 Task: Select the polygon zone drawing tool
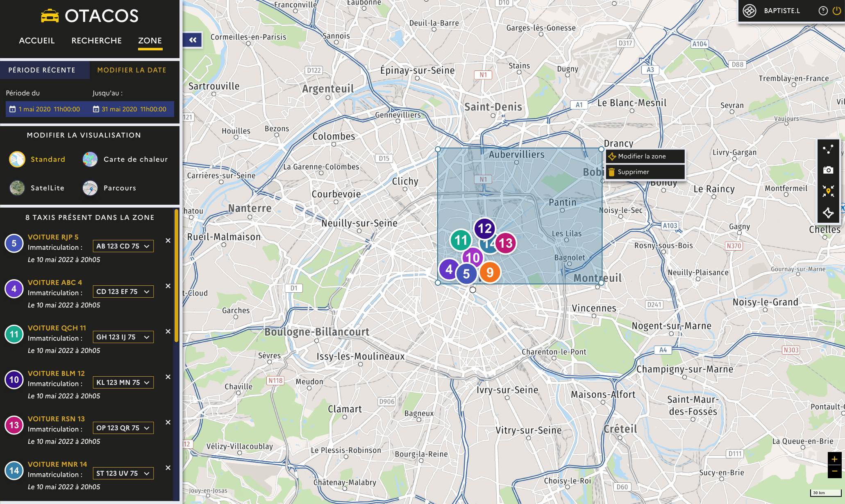(x=828, y=212)
